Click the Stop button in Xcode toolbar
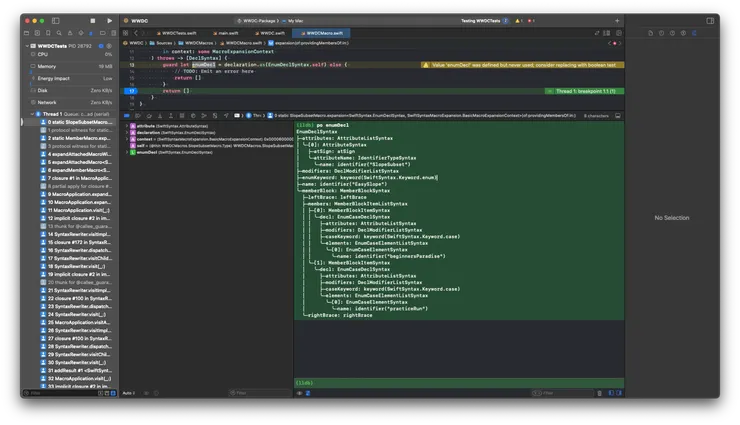 92,20
